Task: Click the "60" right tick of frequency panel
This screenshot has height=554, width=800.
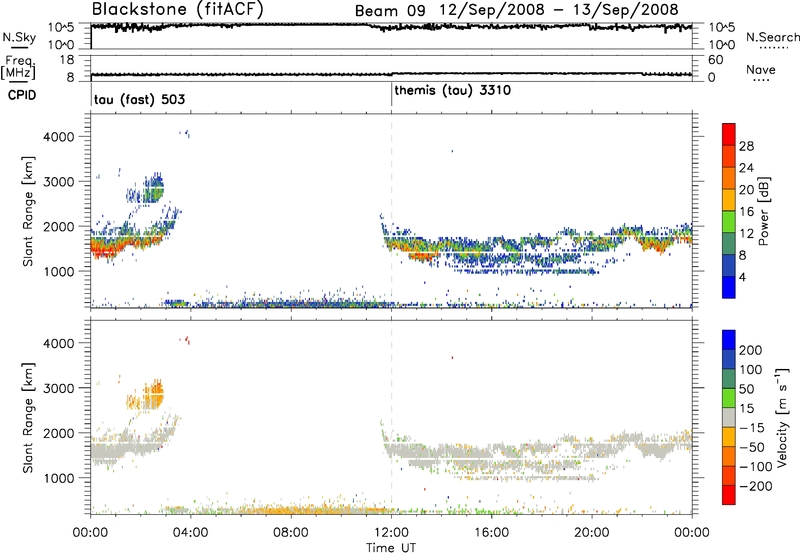Action: click(715, 60)
